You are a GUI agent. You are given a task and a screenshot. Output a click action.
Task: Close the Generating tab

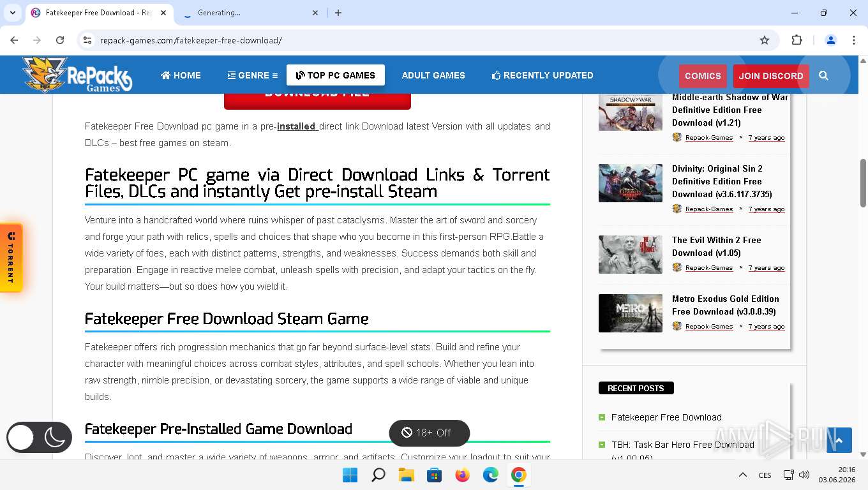point(315,13)
